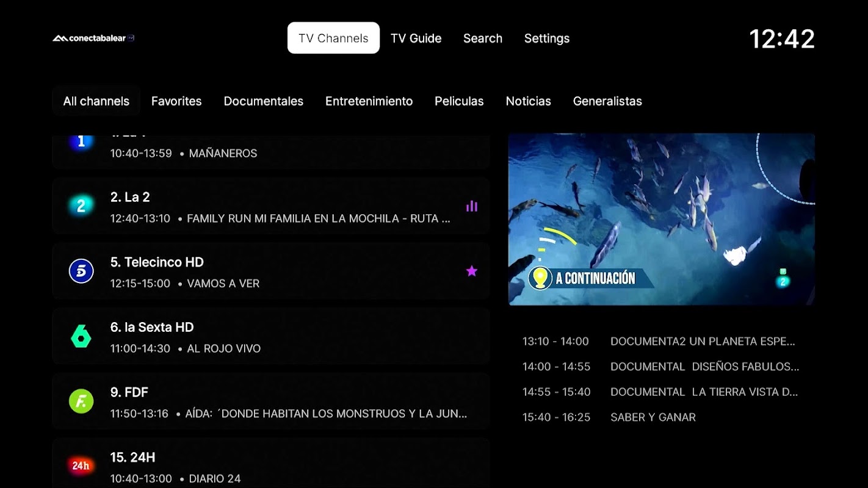Click the FAMILY RUN MI FAMILIA programme text
The image size is (868, 488).
pyautogui.click(x=319, y=218)
